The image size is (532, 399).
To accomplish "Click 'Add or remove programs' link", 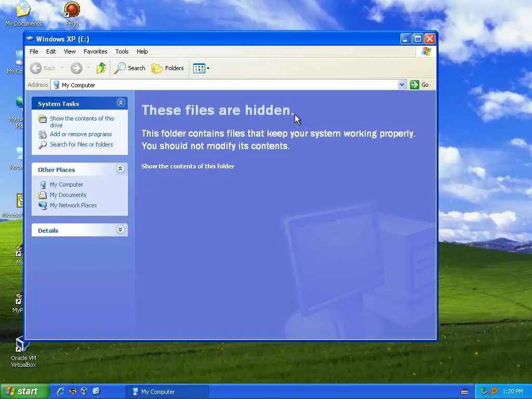I will point(81,134).
